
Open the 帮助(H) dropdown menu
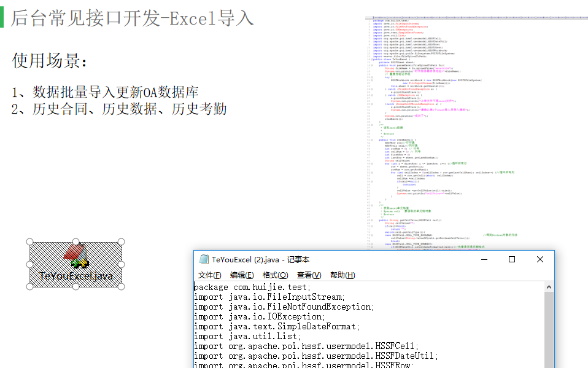341,275
